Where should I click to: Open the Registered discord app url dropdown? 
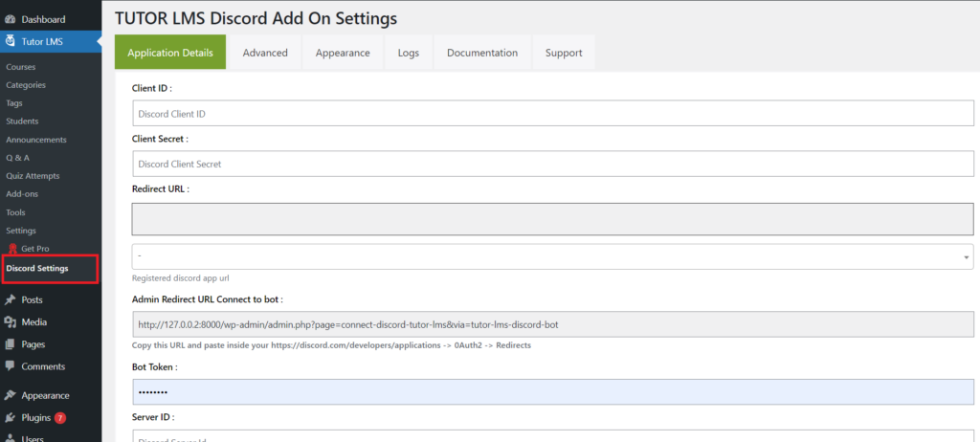tap(552, 256)
